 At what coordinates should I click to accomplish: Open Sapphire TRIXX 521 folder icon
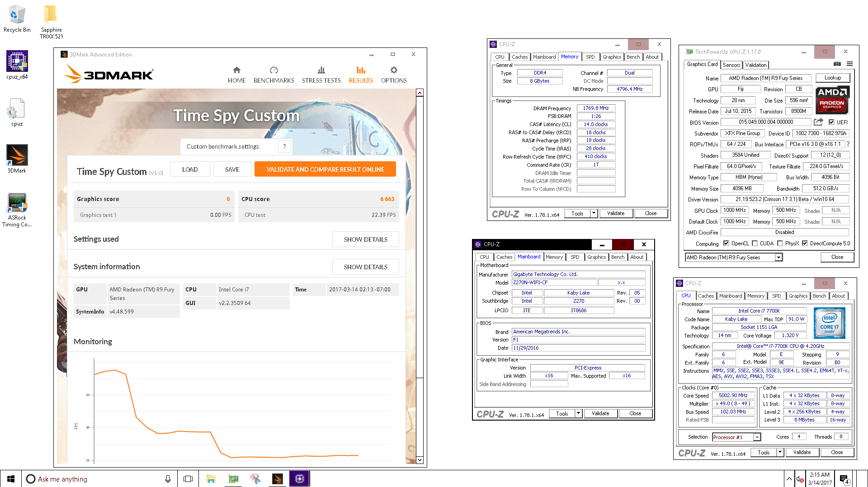point(51,22)
